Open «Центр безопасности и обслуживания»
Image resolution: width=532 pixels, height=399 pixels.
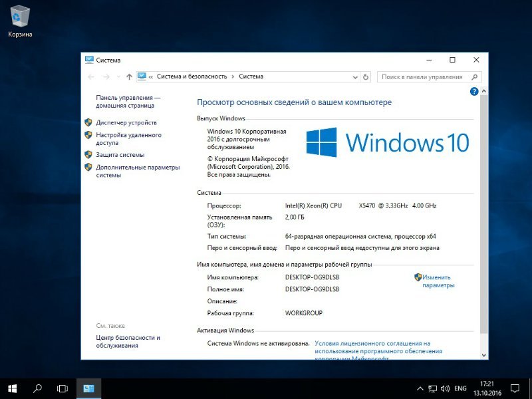click(128, 342)
